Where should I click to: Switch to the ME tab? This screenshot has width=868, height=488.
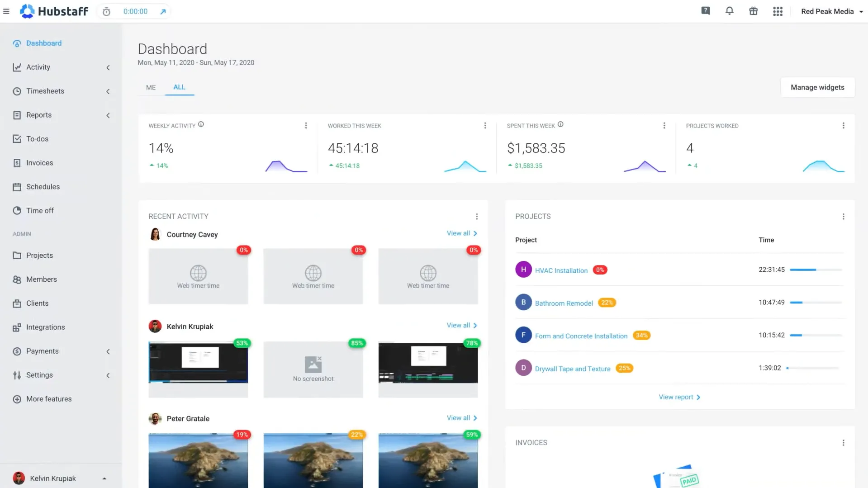[x=151, y=87]
